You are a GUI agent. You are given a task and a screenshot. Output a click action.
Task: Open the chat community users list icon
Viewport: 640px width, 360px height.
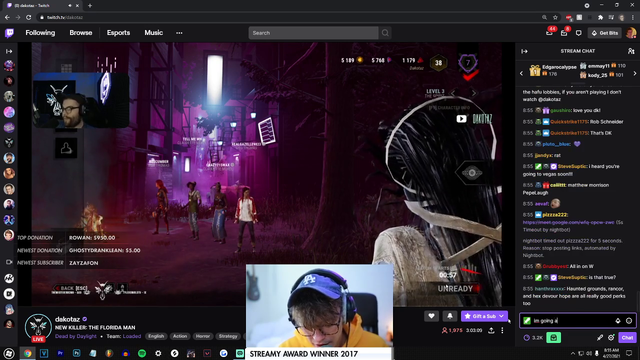(631, 51)
